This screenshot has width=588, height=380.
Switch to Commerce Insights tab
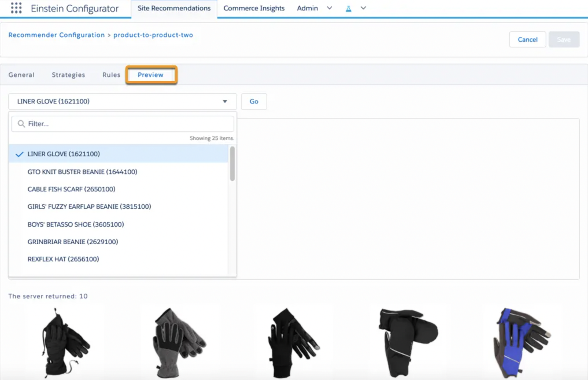pyautogui.click(x=254, y=8)
